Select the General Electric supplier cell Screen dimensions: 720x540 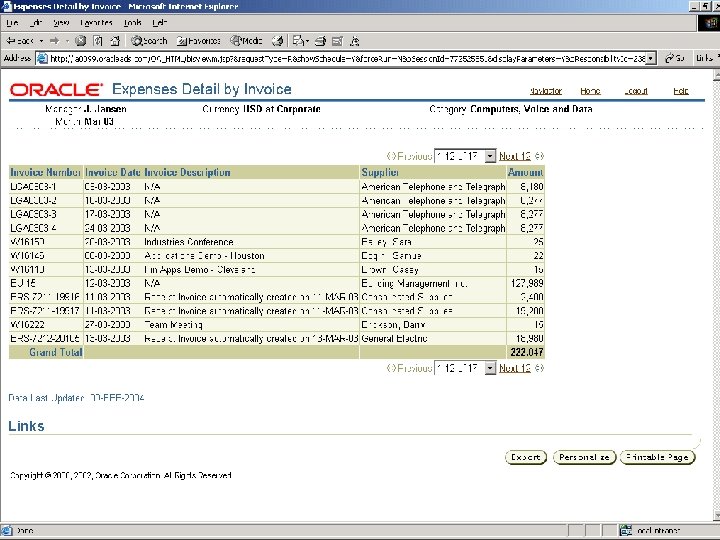point(433,338)
